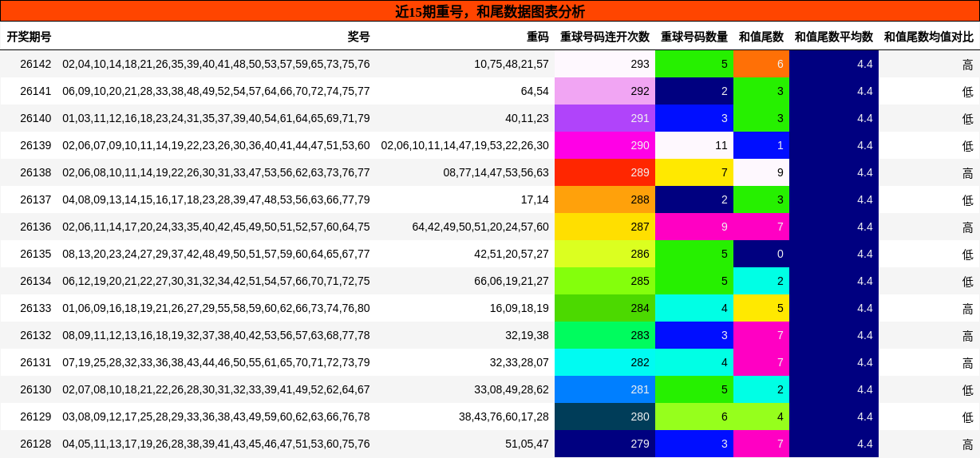Select issue number 26139
The image size is (980, 458).
(x=36, y=145)
